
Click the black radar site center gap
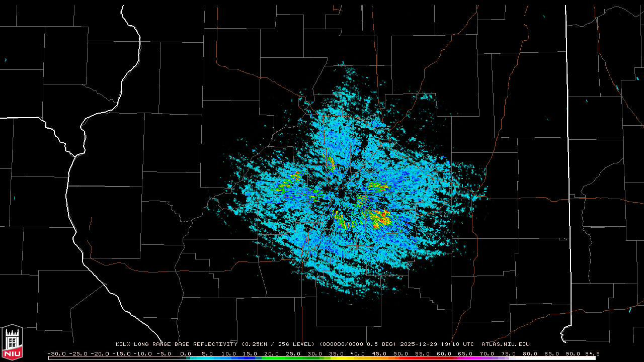(343, 194)
